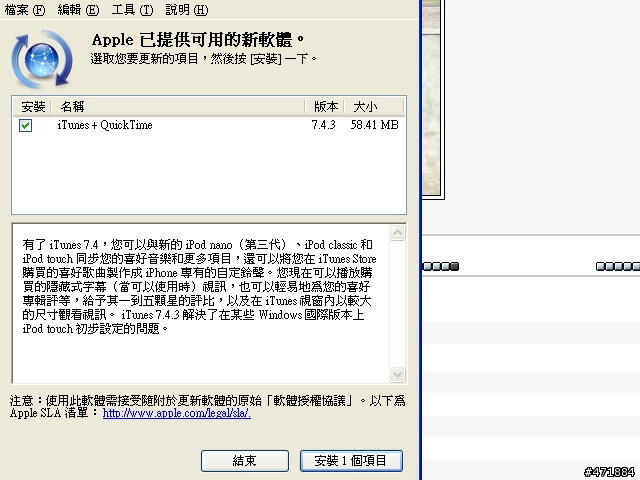This screenshot has width=640, height=480.
Task: Click the 版本 column header
Action: pyautogui.click(x=325, y=107)
